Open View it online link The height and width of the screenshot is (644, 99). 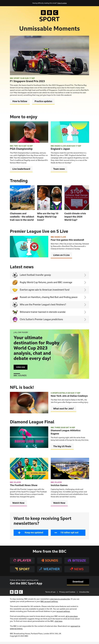62,3
